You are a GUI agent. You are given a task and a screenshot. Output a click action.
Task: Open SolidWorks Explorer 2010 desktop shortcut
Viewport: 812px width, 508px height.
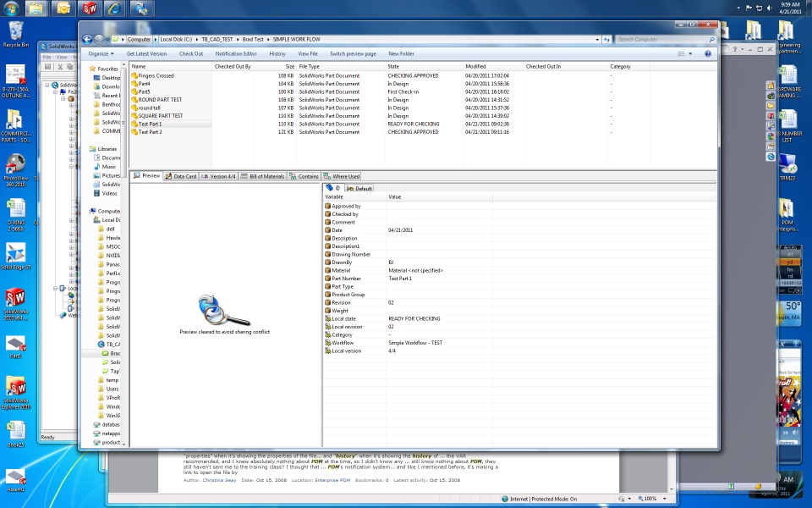tap(15, 392)
